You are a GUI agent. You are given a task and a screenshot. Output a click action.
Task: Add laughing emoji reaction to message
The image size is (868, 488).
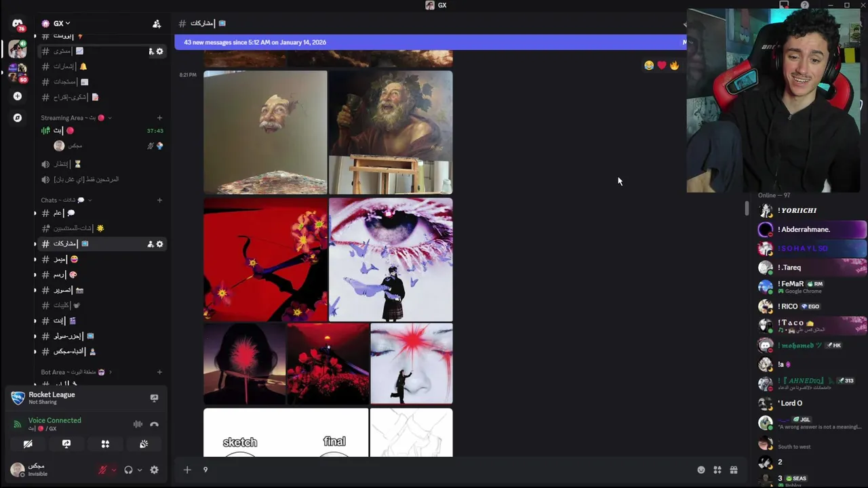click(x=649, y=66)
